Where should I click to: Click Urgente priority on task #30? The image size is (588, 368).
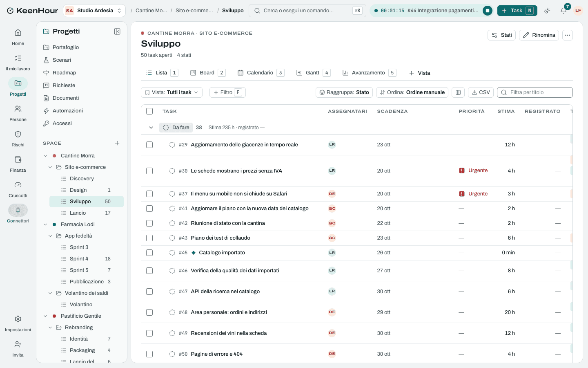pyautogui.click(x=473, y=171)
